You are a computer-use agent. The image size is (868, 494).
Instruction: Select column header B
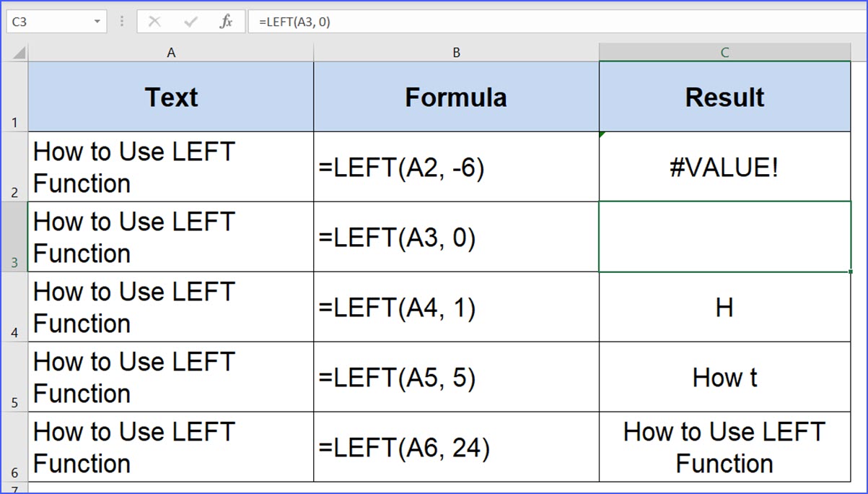(456, 52)
